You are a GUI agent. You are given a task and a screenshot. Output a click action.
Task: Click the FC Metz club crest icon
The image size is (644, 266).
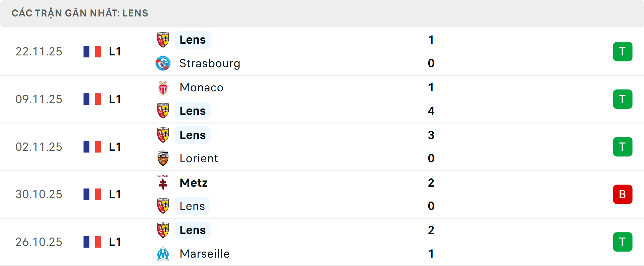tap(163, 183)
